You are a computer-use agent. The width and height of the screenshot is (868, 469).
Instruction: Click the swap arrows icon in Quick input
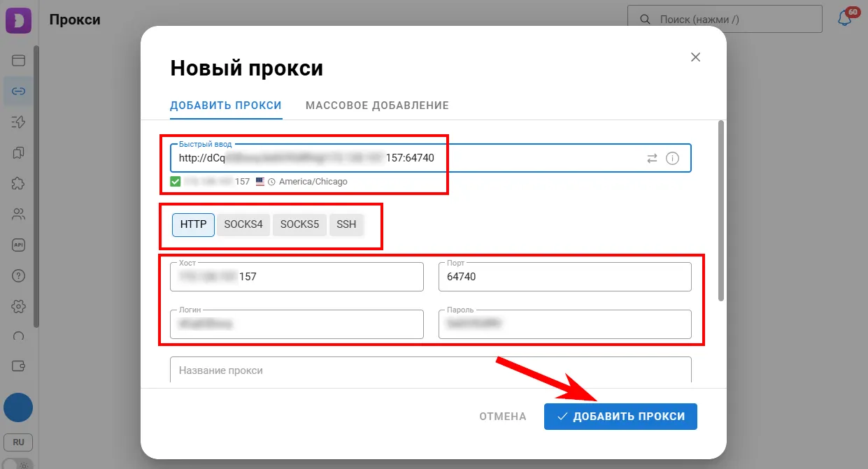pos(653,158)
